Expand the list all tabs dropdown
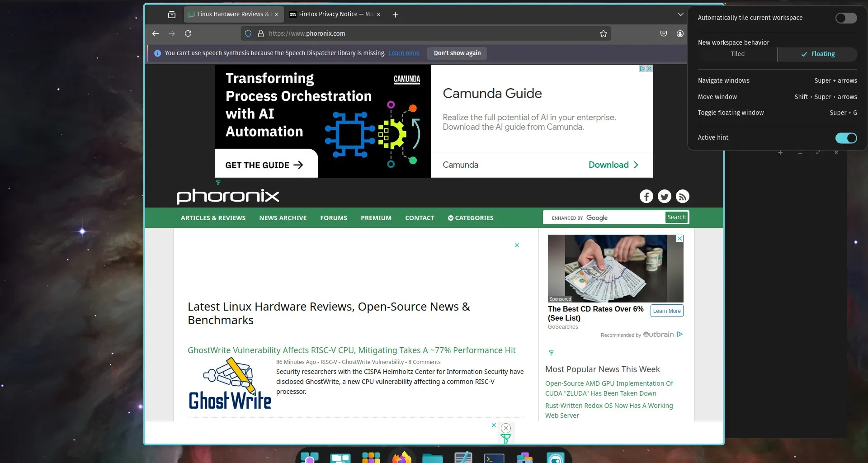 680,14
